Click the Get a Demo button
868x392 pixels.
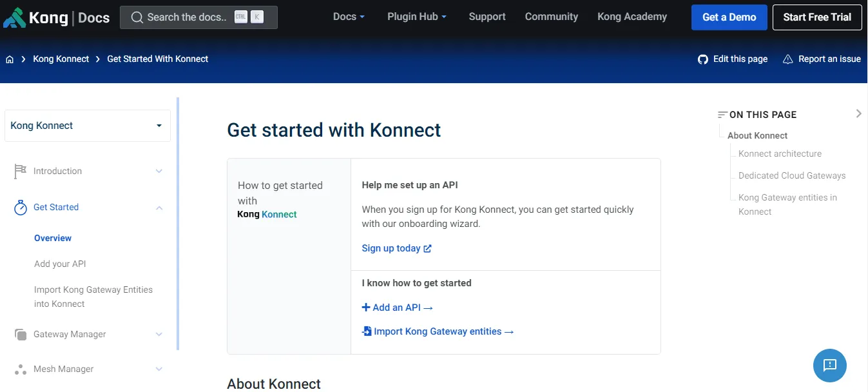[x=729, y=17]
